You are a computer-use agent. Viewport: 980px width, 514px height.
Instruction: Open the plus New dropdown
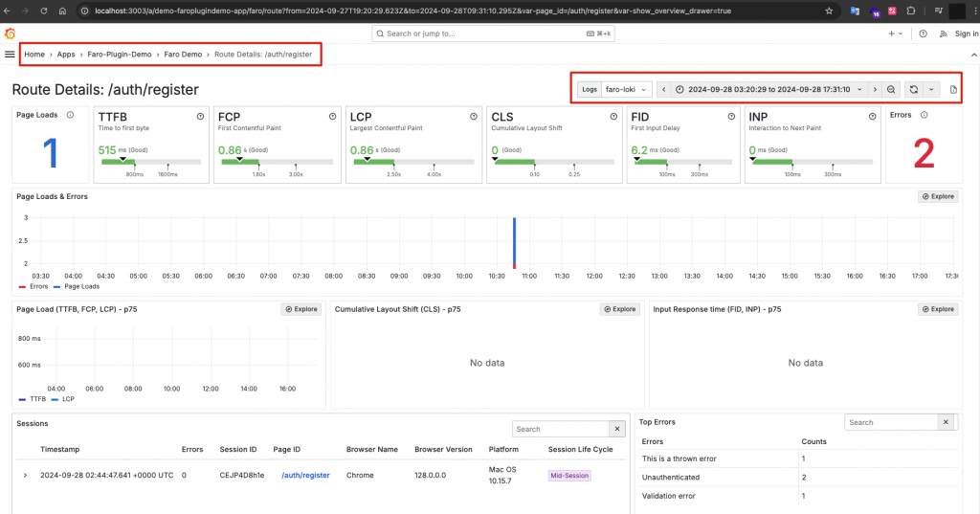(x=895, y=34)
